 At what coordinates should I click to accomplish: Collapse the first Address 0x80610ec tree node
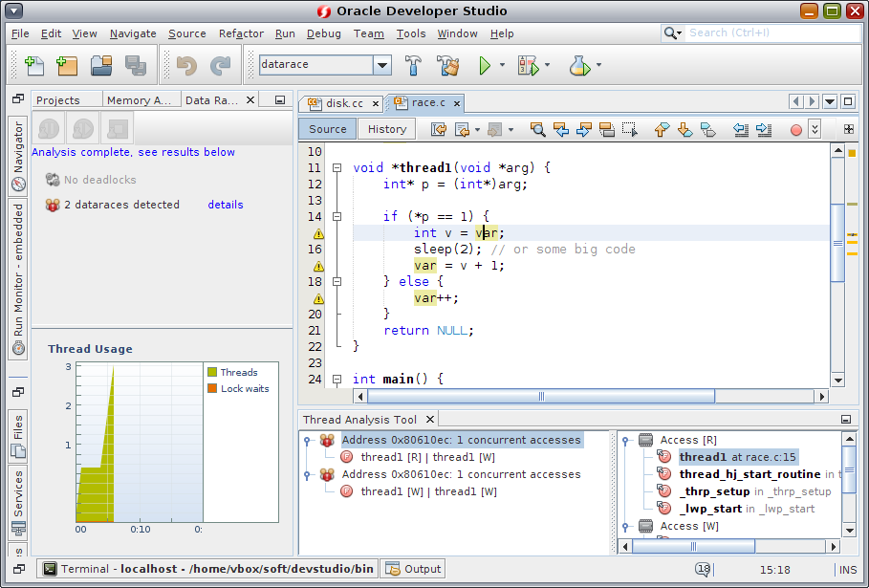(x=307, y=441)
